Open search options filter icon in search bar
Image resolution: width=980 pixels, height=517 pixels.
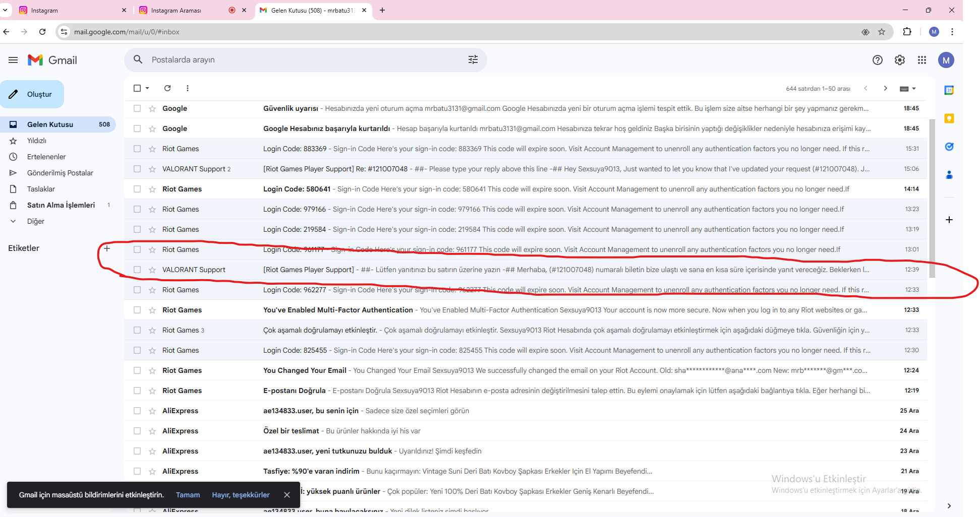pos(473,60)
